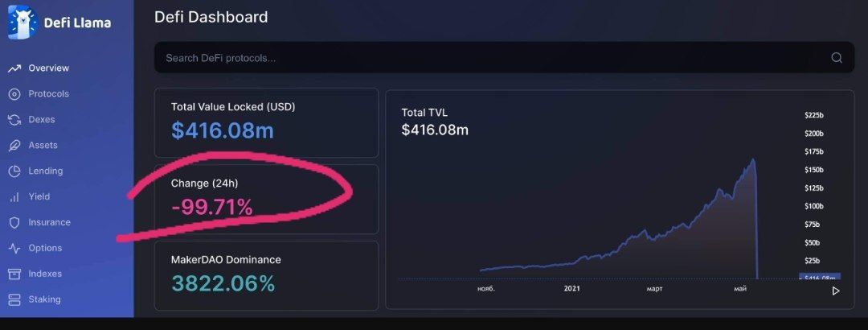Click the май date label
868x330 pixels.
tap(740, 289)
